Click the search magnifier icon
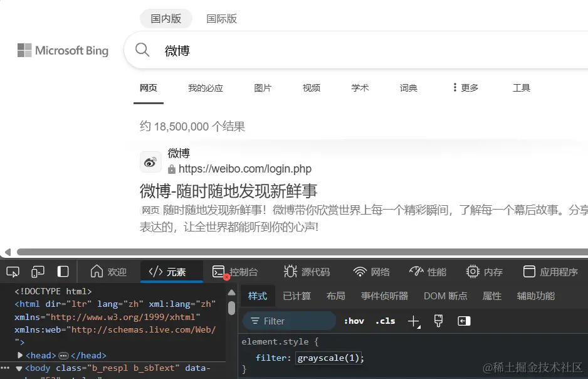 coord(142,50)
